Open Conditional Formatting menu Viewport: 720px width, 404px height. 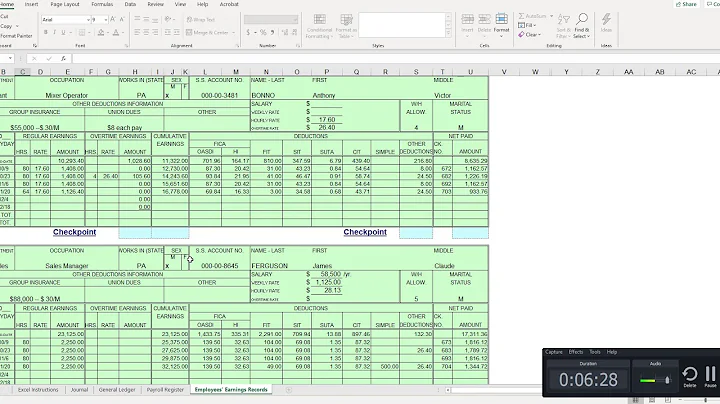coord(319,26)
